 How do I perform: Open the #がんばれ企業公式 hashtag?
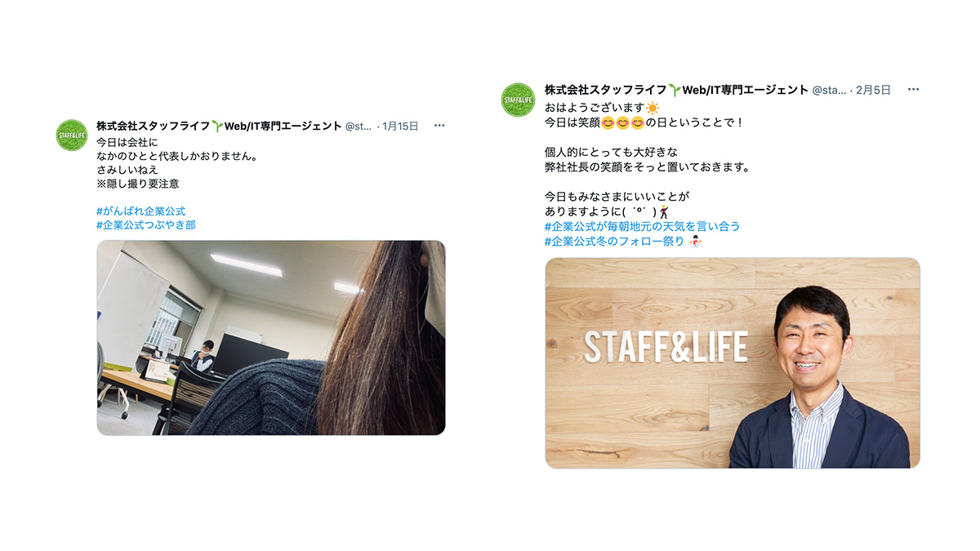(140, 211)
